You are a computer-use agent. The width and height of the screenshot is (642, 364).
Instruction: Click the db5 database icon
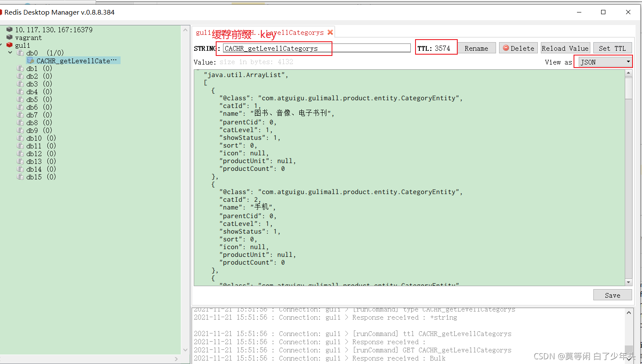tap(20, 99)
